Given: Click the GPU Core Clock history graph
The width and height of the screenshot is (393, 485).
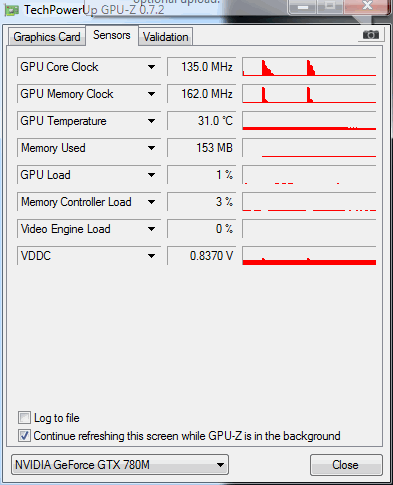Looking at the screenshot, I should pos(309,67).
